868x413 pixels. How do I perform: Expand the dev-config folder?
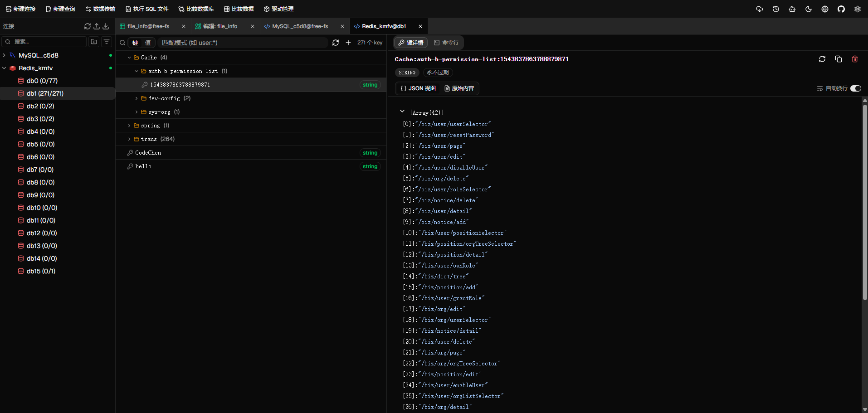(x=137, y=98)
